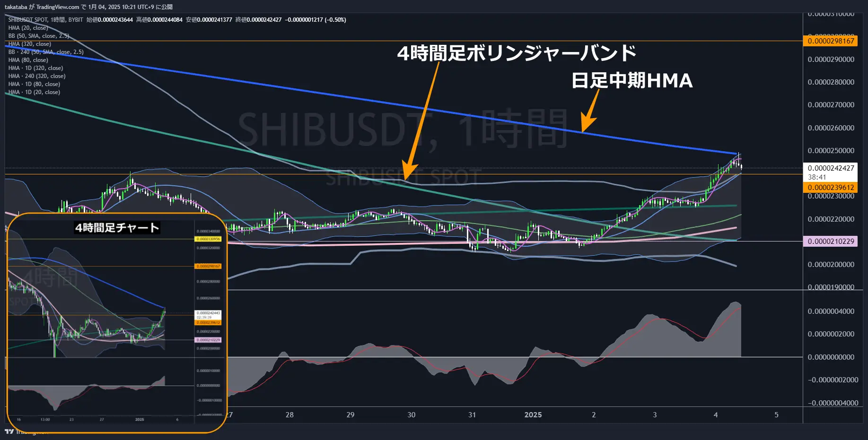Click the 0.0000200000 price axis value
868x440 pixels.
click(831, 265)
